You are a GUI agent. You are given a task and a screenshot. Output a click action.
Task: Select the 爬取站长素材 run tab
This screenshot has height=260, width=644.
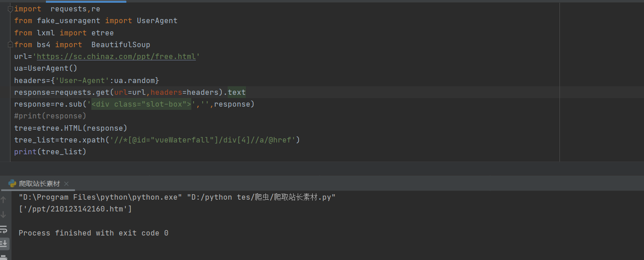tap(39, 184)
